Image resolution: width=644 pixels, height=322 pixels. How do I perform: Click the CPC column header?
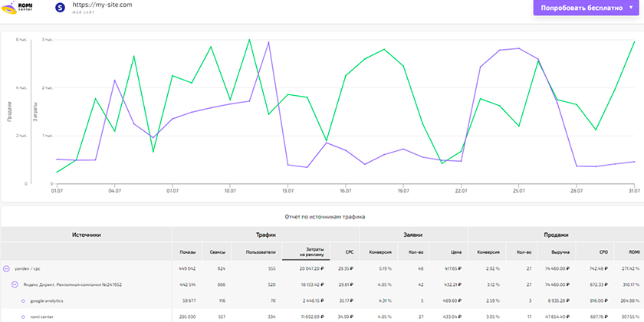pos(350,251)
